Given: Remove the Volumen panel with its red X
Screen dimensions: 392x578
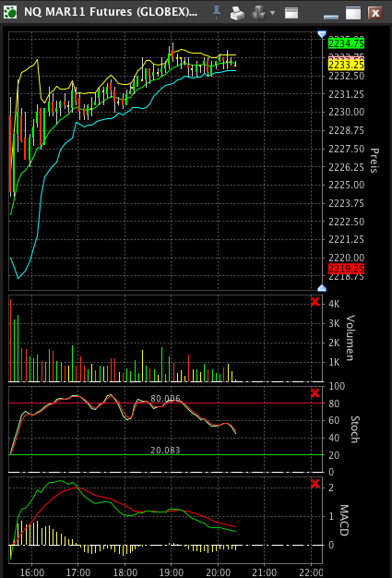Looking at the screenshot, I should tap(315, 302).
